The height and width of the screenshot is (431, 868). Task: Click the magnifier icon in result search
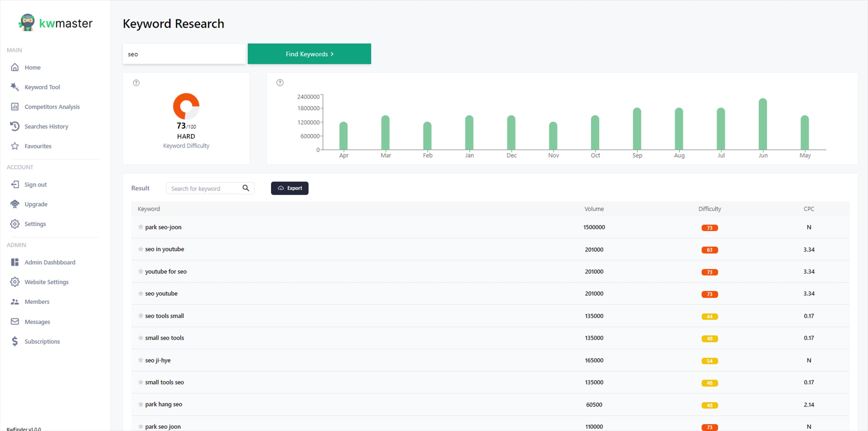pyautogui.click(x=246, y=188)
